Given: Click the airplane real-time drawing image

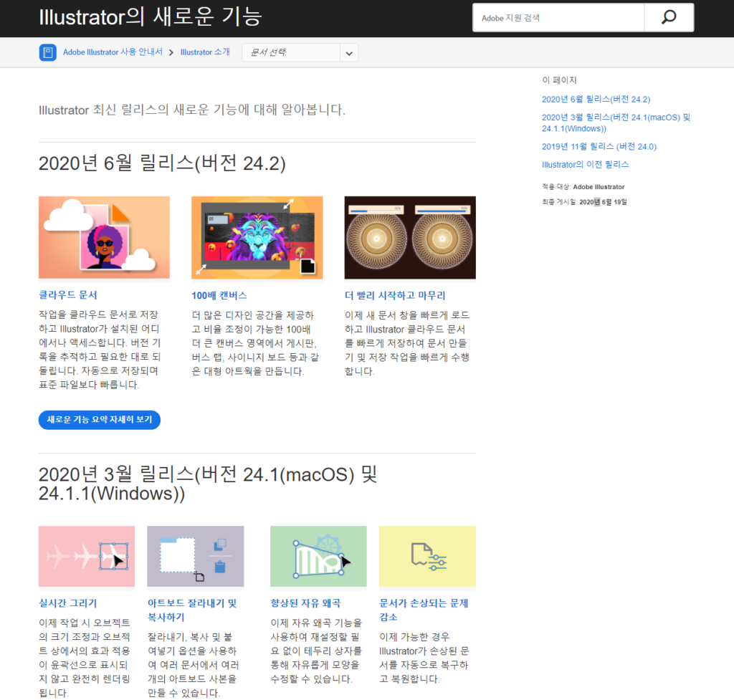Looking at the screenshot, I should pyautogui.click(x=87, y=557).
